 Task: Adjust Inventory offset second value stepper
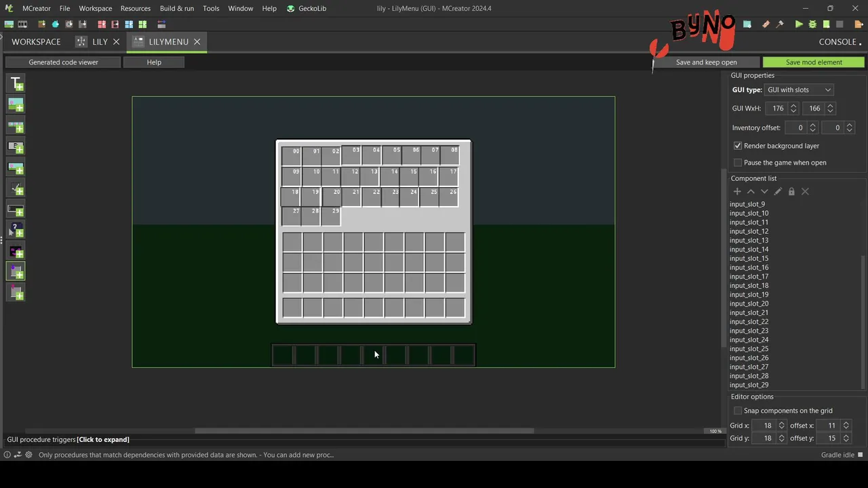pos(849,127)
